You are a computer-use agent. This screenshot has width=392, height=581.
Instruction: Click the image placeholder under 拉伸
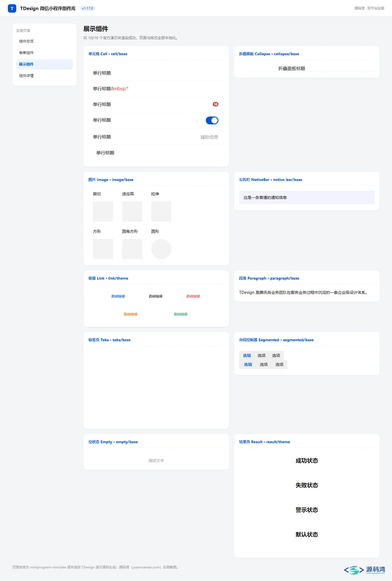tap(161, 211)
